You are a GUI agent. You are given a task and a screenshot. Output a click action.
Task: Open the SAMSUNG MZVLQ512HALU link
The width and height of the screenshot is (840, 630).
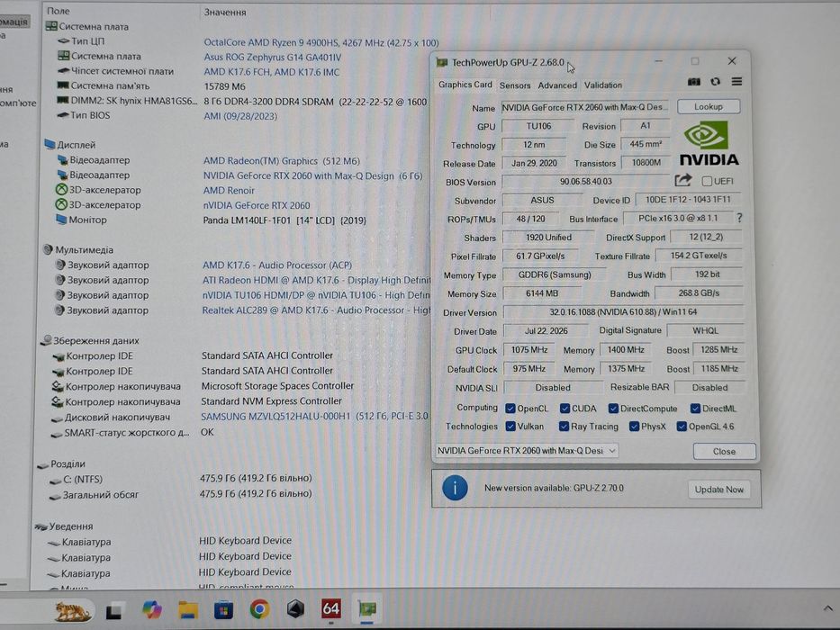[x=314, y=416]
